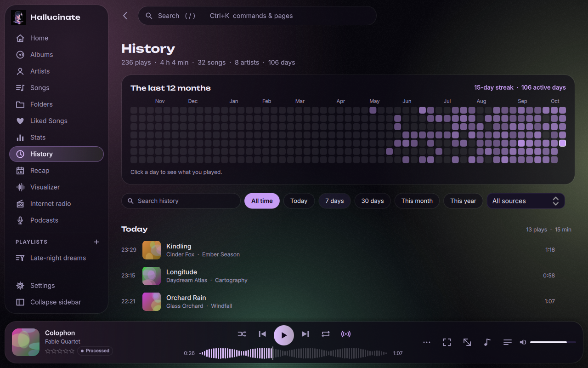Filter history to 7 days

pyautogui.click(x=334, y=201)
